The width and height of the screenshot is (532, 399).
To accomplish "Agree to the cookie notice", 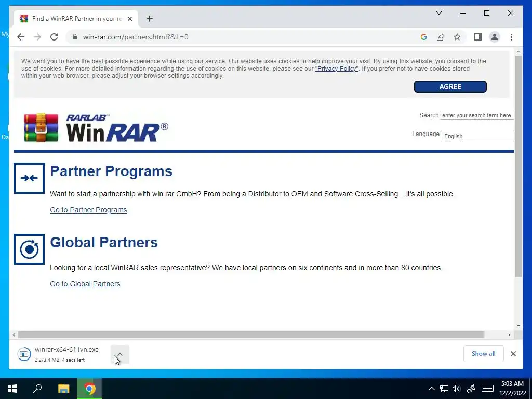I will click(x=450, y=87).
